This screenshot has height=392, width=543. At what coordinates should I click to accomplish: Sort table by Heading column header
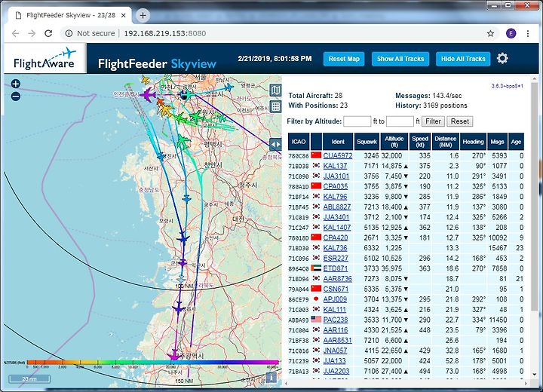(473, 142)
